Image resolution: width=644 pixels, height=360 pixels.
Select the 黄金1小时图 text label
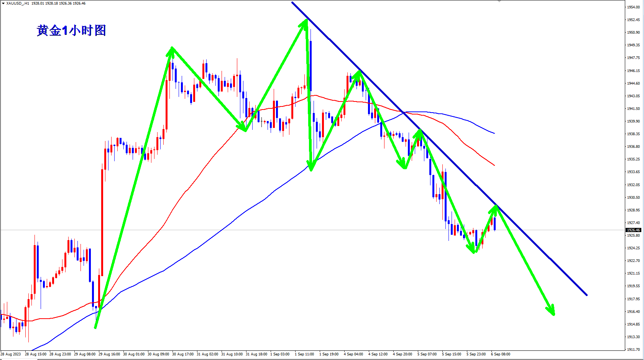71,30
